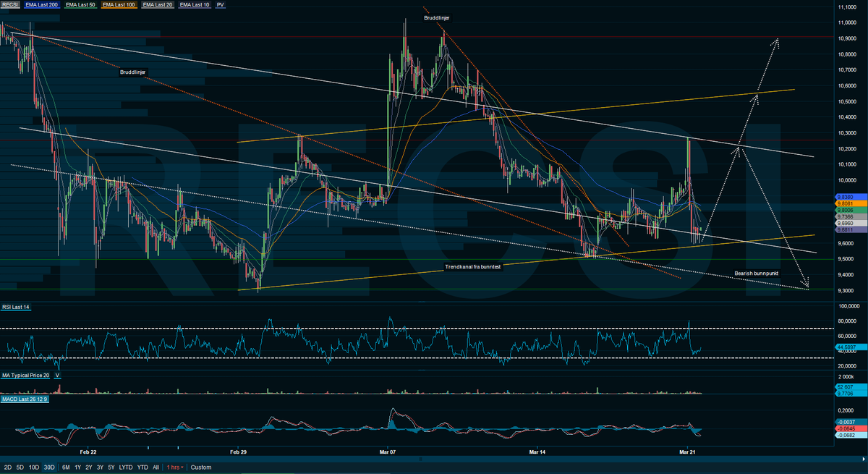
Task: Click the 9,3000 price axis label
Action: [846, 290]
